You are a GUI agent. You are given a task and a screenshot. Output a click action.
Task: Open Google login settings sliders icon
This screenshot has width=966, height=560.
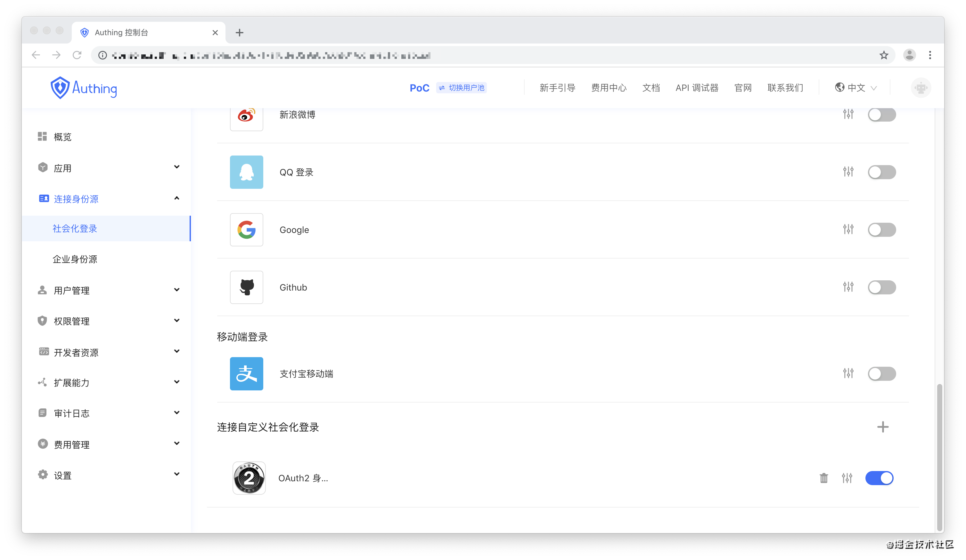click(848, 229)
